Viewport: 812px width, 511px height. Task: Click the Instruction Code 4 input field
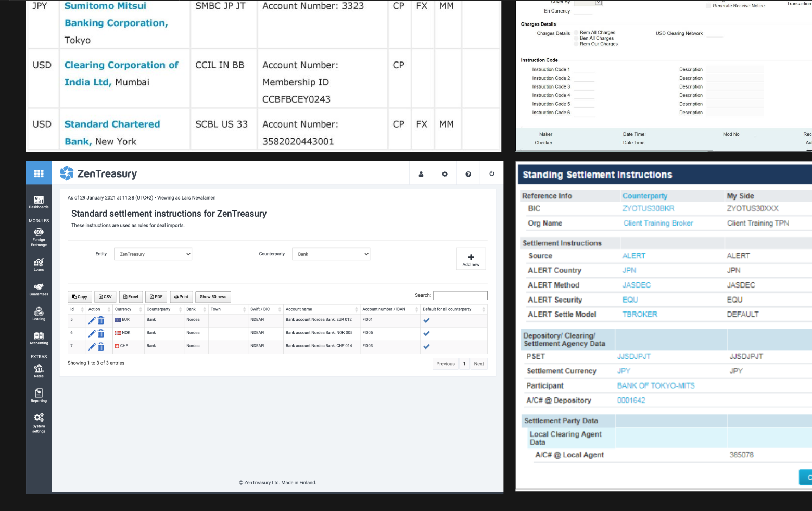(583, 95)
